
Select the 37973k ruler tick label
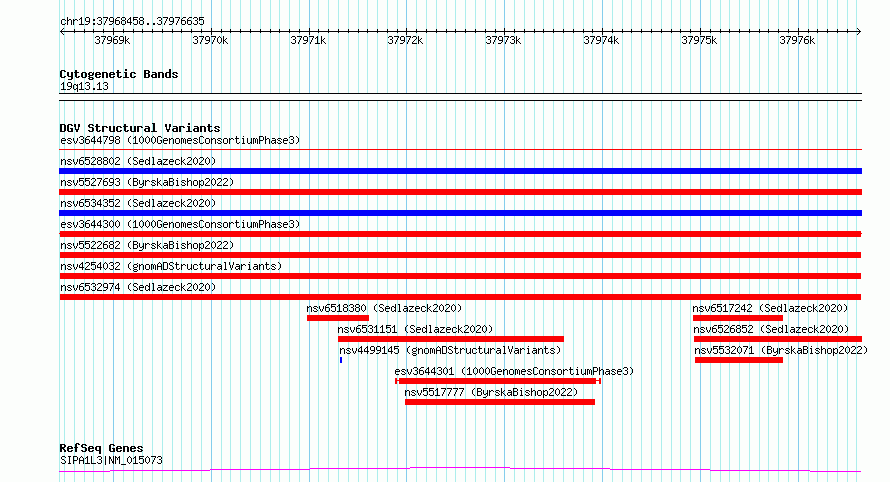[503, 40]
